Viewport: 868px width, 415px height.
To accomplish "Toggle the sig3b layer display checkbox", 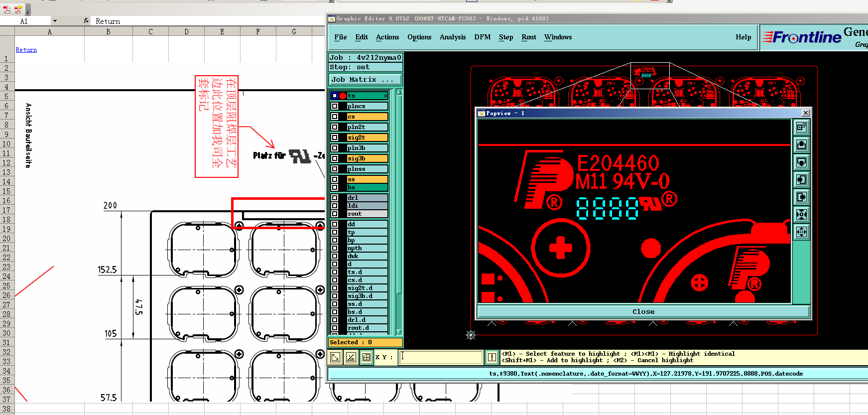I will 335,158.
